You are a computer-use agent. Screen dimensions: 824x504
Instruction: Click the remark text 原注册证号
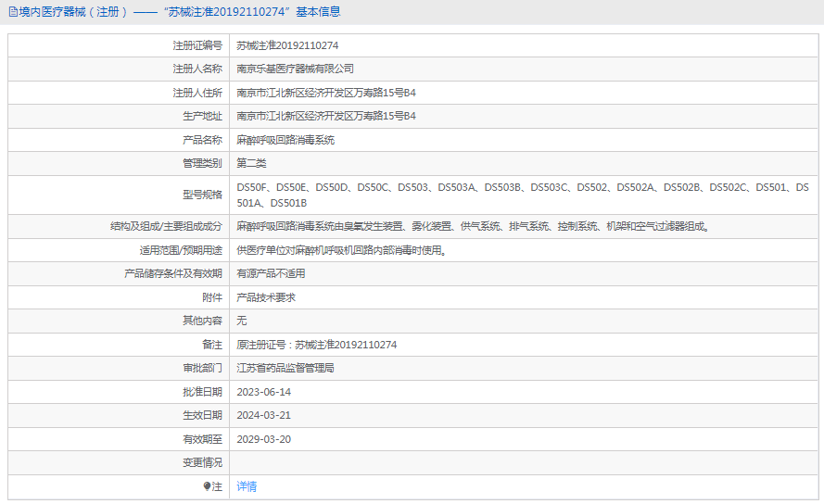tap(316, 345)
